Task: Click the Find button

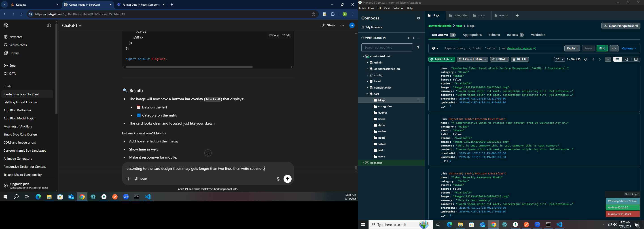Action: tap(602, 49)
